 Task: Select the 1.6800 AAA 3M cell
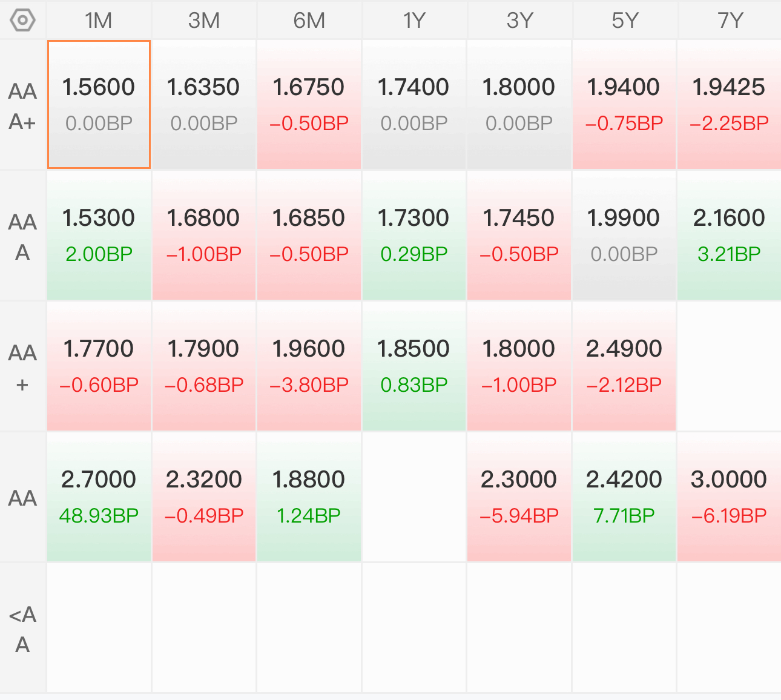(204, 236)
